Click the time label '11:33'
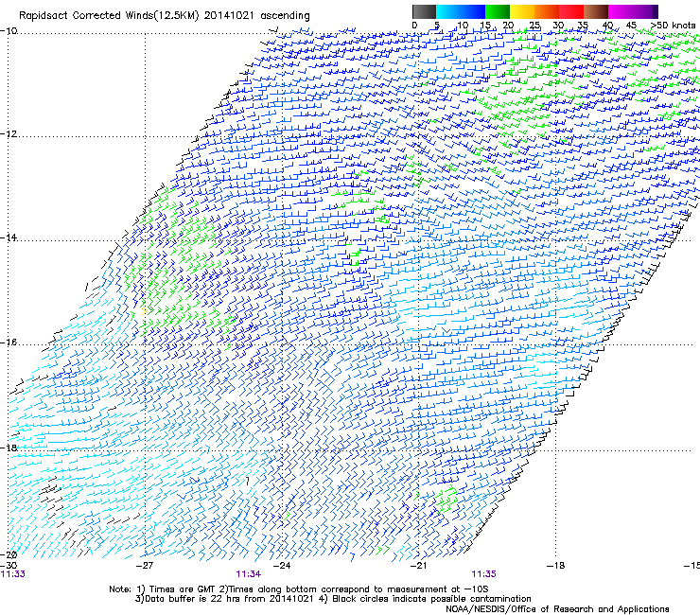700x615 pixels. pos(12,574)
